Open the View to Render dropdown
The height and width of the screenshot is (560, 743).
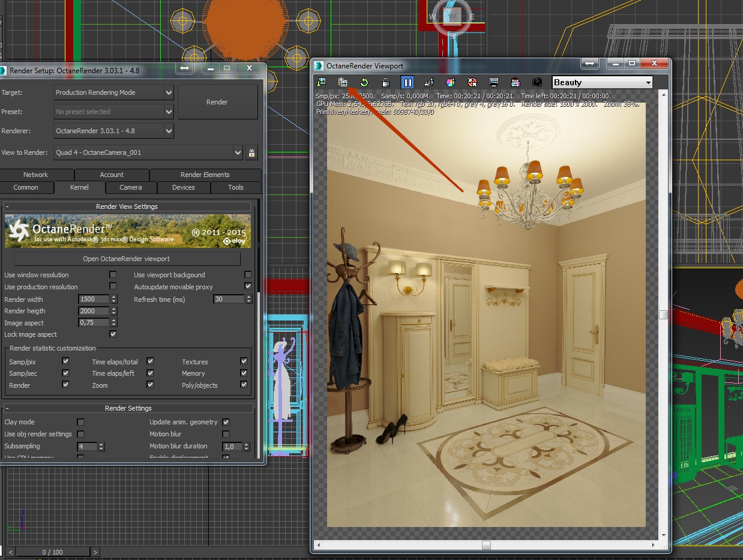click(x=148, y=152)
